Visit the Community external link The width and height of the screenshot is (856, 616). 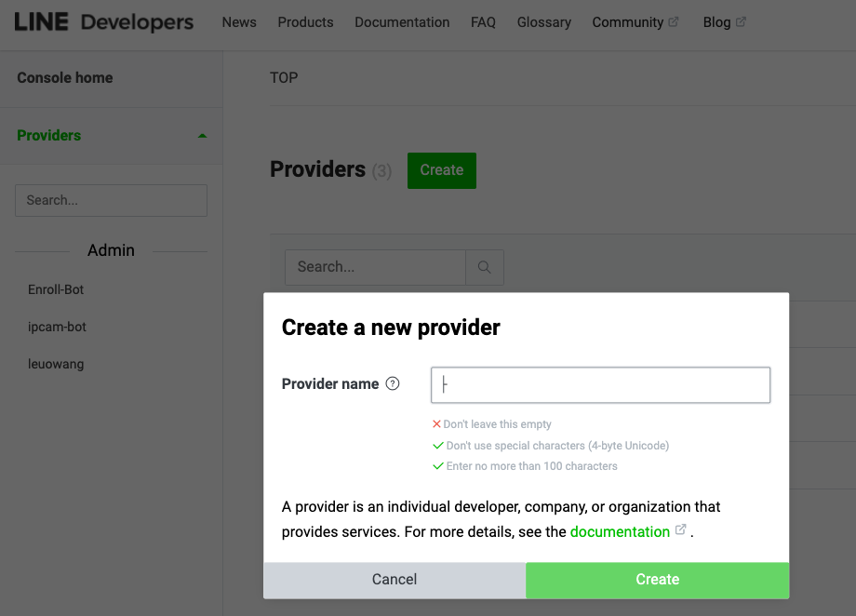(x=628, y=22)
